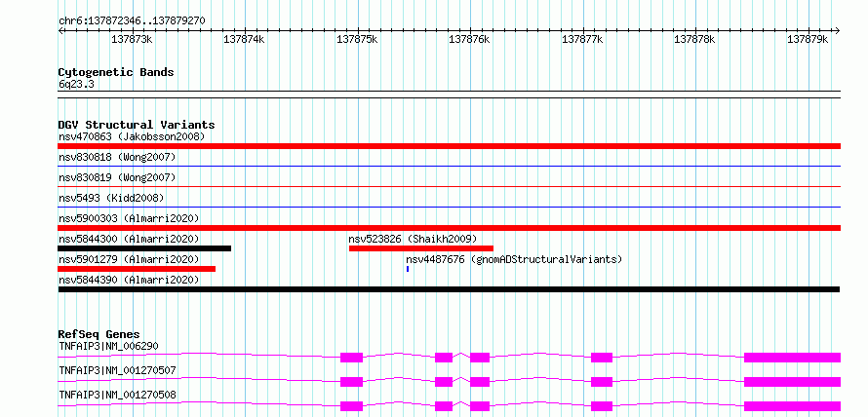
Task: Open variant nsv830818 (Wong2007) label
Action: tap(117, 157)
